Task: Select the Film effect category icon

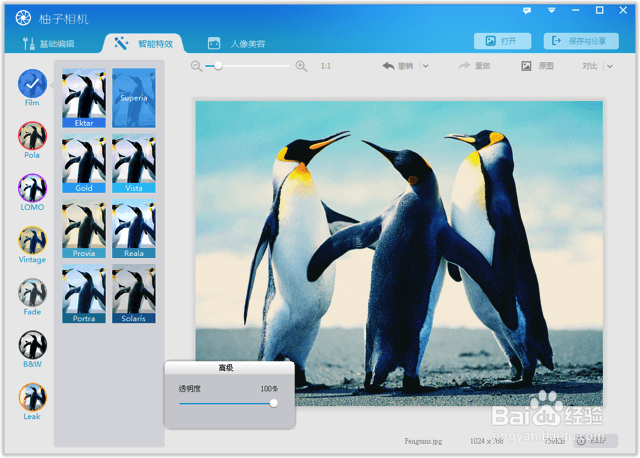Action: [x=32, y=83]
